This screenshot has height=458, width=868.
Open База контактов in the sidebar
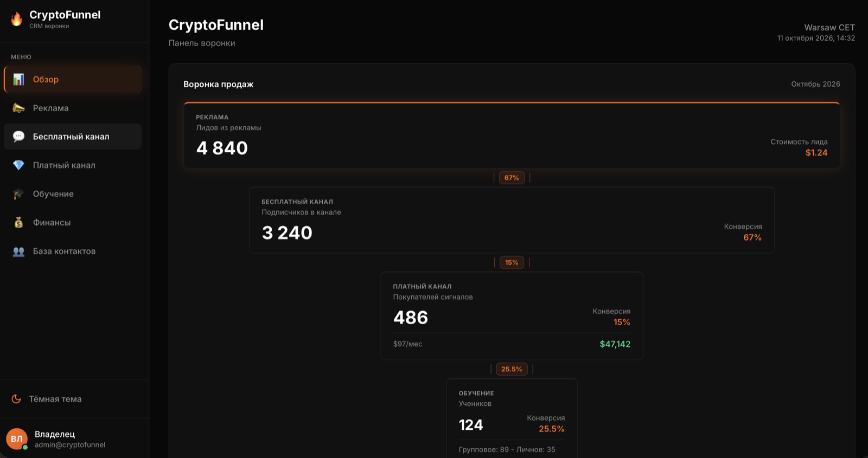(x=73, y=251)
